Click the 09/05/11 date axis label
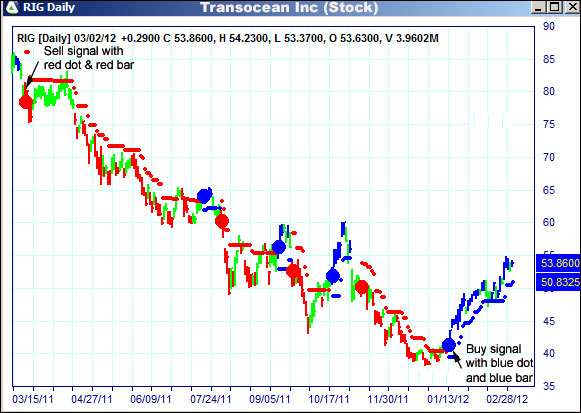 click(x=270, y=400)
